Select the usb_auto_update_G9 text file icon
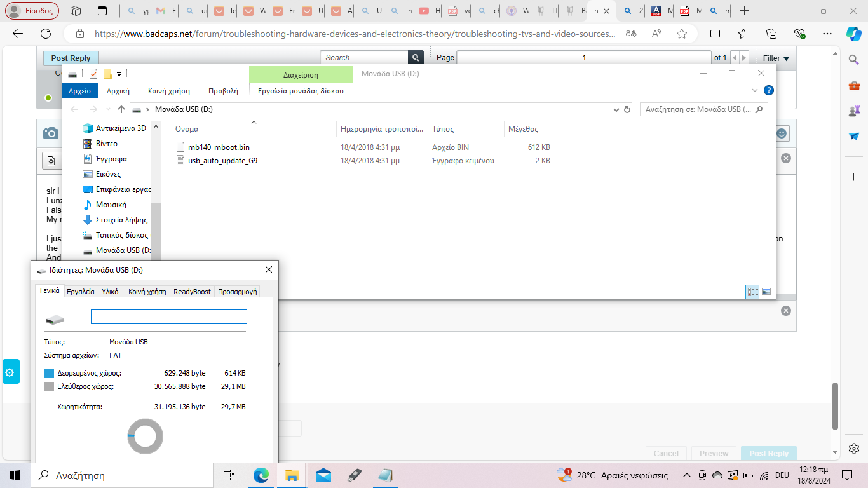Screen dimensions: 868x488 pyautogui.click(x=180, y=161)
